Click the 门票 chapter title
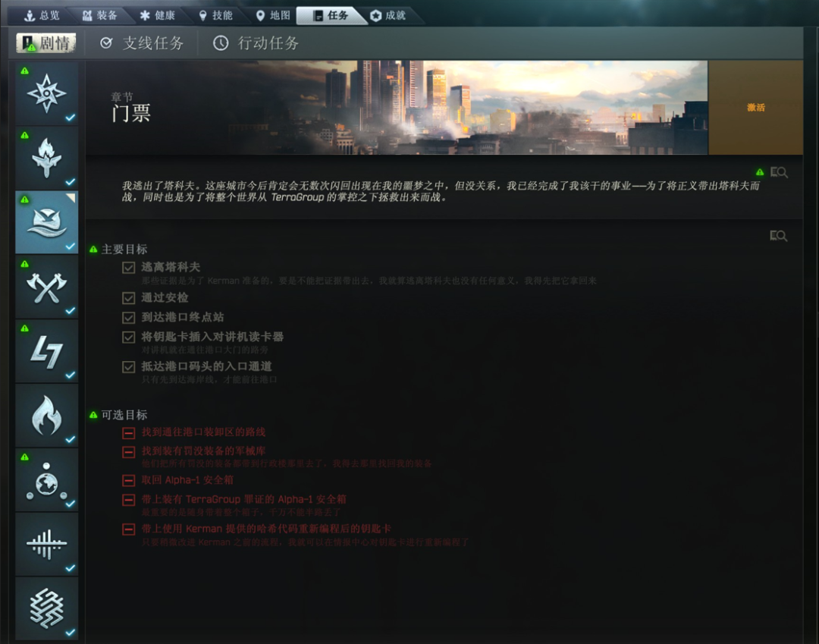Image resolution: width=819 pixels, height=644 pixels. (x=131, y=113)
